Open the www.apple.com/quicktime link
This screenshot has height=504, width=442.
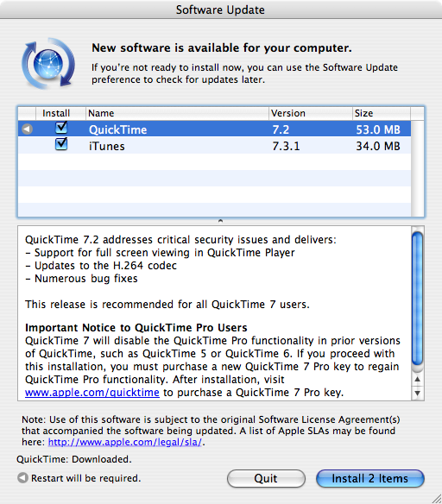(92, 393)
